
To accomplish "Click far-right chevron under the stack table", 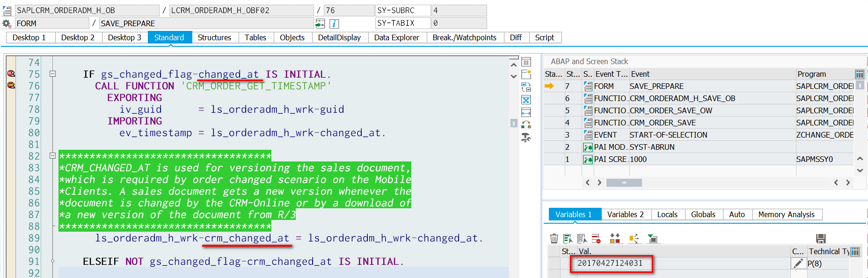I will coord(848,183).
